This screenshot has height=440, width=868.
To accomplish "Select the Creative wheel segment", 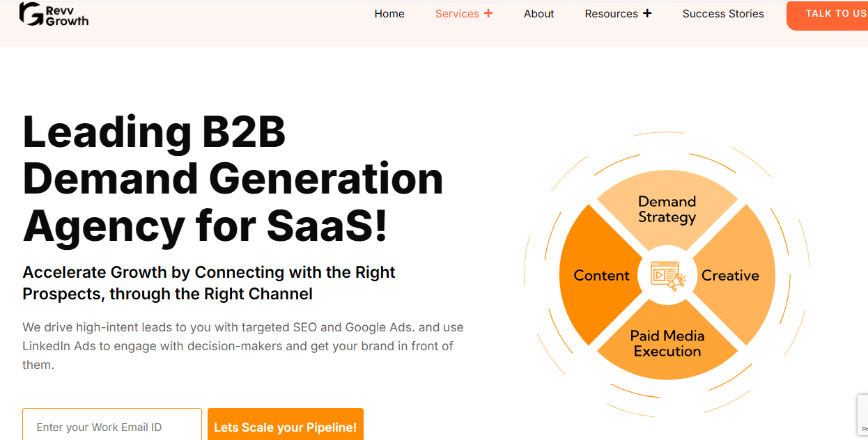I will (x=730, y=276).
